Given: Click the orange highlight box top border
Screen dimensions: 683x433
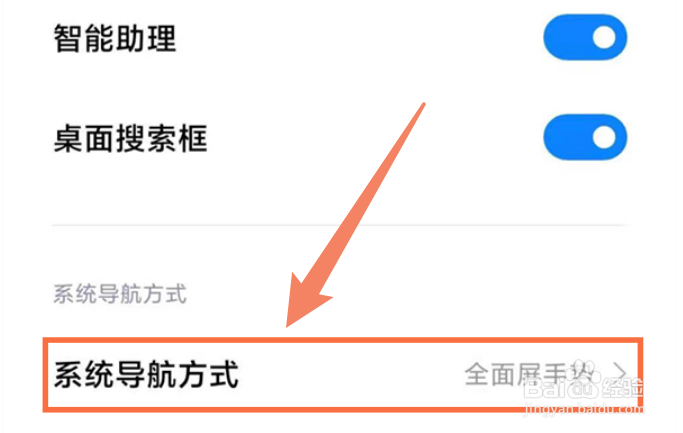Looking at the screenshot, I should pos(343,340).
